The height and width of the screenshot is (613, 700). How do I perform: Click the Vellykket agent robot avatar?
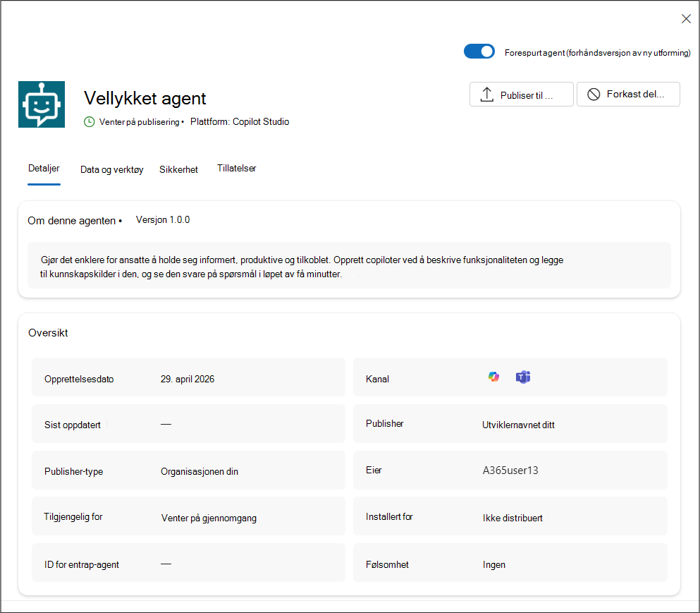click(x=42, y=104)
